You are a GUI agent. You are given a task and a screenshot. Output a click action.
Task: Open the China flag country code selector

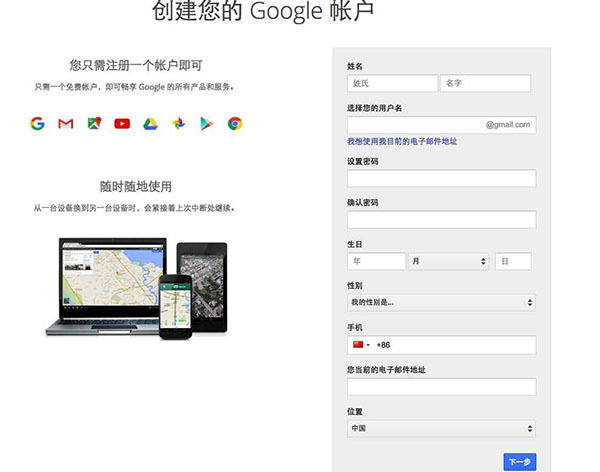click(x=361, y=345)
